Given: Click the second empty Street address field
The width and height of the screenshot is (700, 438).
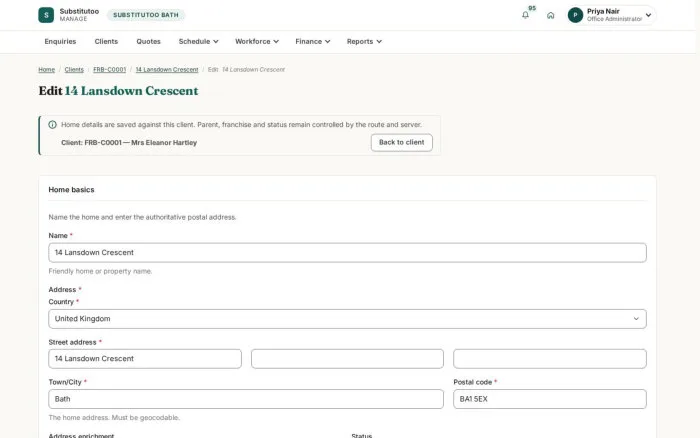Looking at the screenshot, I should [347, 359].
